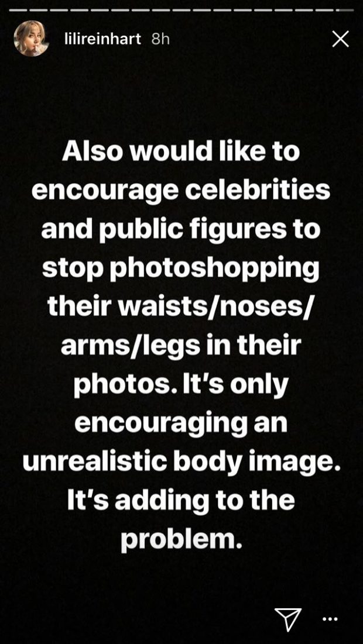
Task: Tap the "encourage celebrities" text line
Action: (x=181, y=191)
